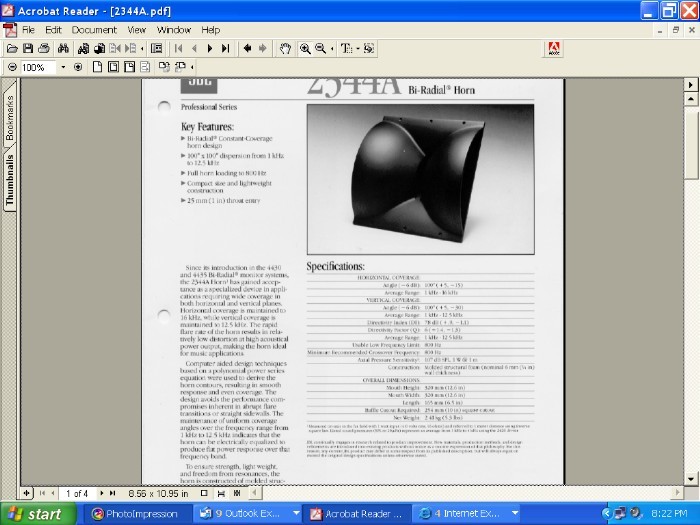Click the Acrobat document icon in the menu bar

point(10,30)
